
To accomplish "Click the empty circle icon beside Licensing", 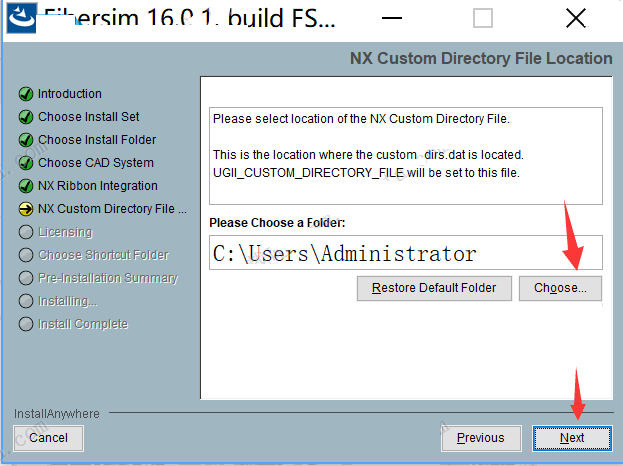I will tap(26, 232).
